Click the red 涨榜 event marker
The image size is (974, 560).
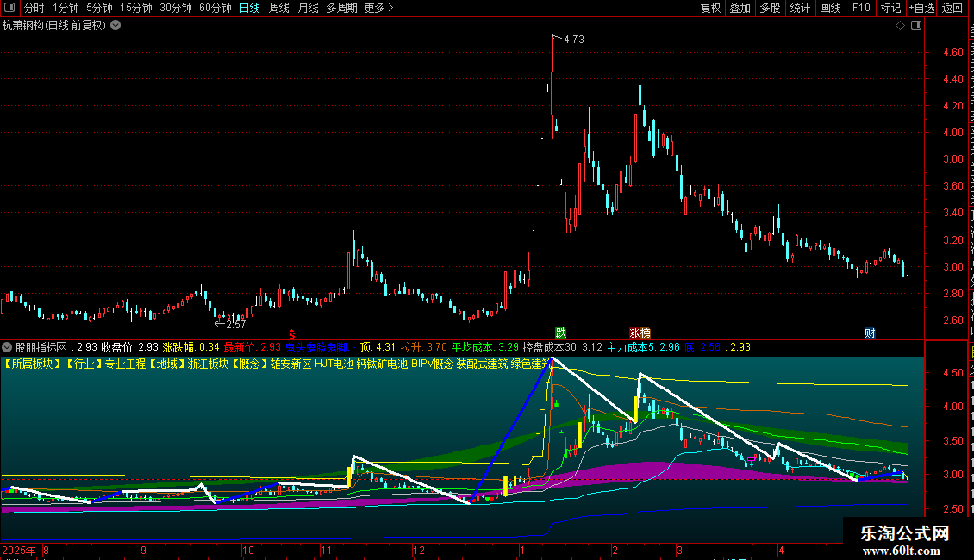(640, 333)
